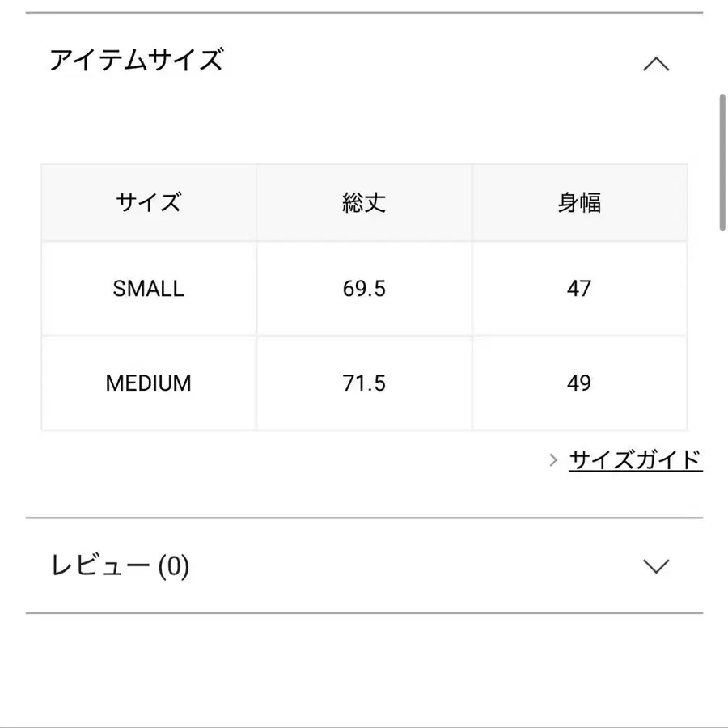Viewport: 728px width, 728px height.
Task: Expand the レビュー (0) section chevron
Action: [x=656, y=566]
